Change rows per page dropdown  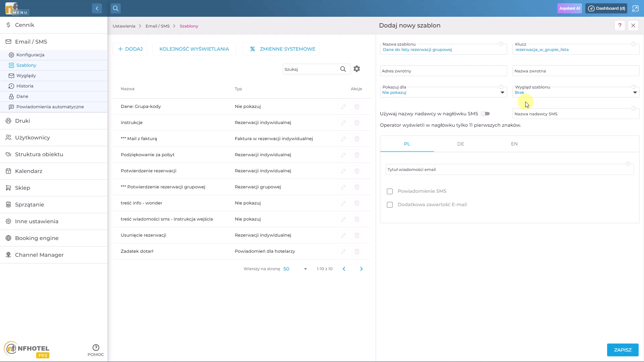295,269
